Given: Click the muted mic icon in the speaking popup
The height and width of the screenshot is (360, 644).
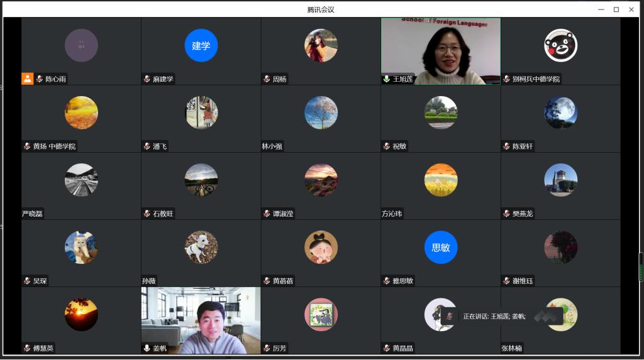Looking at the screenshot, I should 450,316.
